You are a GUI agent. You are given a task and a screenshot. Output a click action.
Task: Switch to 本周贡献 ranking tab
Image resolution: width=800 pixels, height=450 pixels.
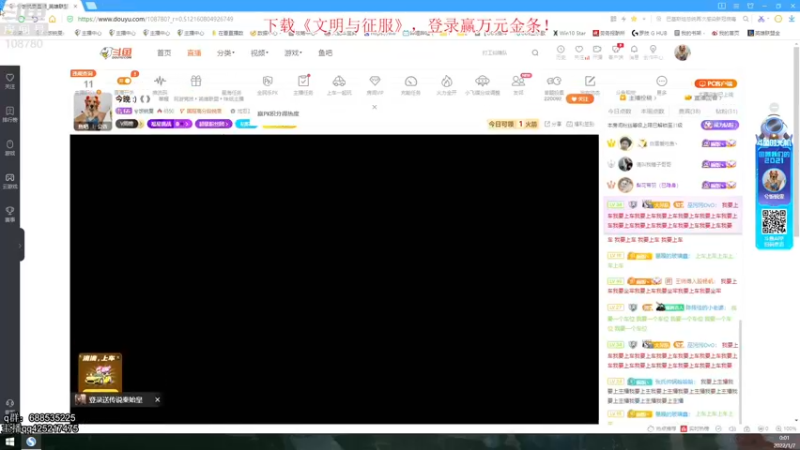(653, 111)
